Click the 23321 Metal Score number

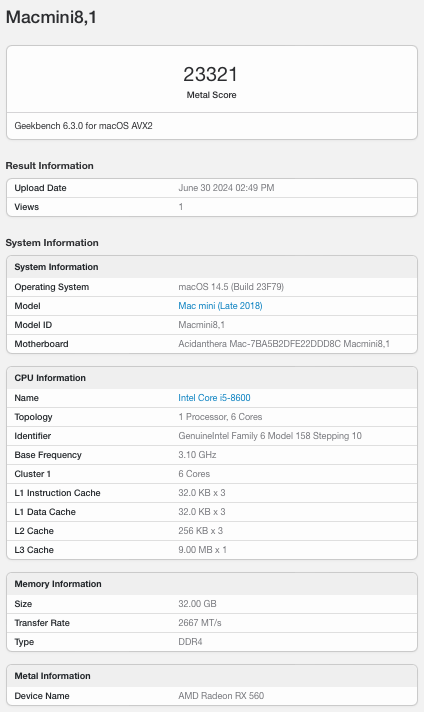click(x=211, y=74)
